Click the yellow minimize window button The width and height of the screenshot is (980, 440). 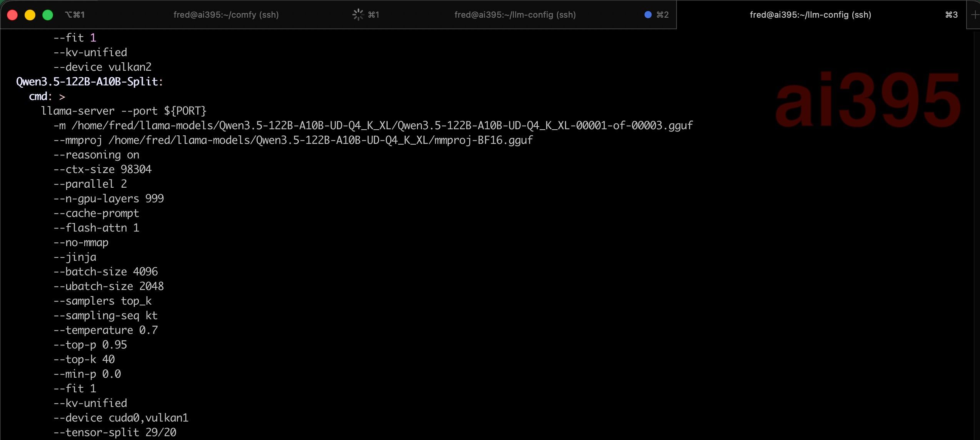(30, 15)
